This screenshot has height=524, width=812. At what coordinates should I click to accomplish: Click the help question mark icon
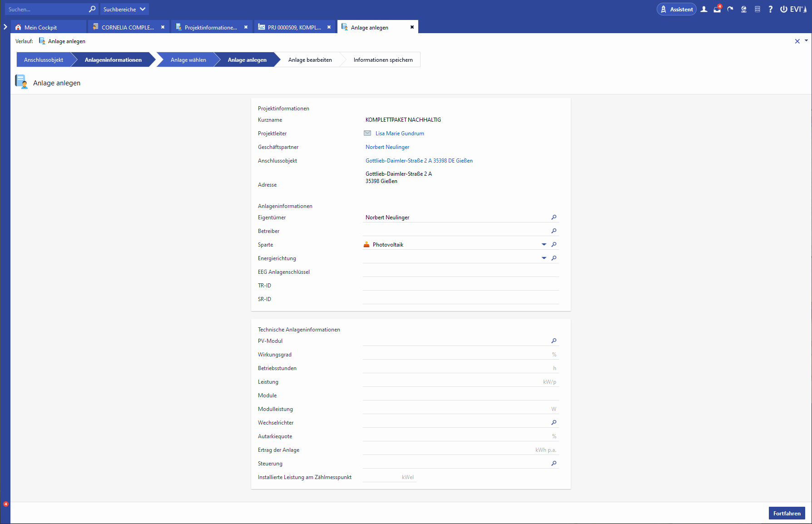(770, 9)
